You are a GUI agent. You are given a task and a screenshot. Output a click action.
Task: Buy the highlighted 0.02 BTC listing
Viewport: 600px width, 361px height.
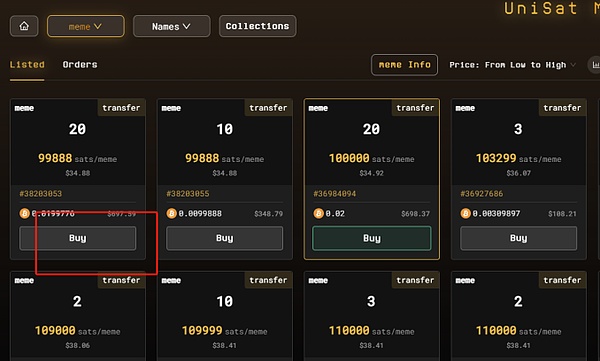(372, 238)
